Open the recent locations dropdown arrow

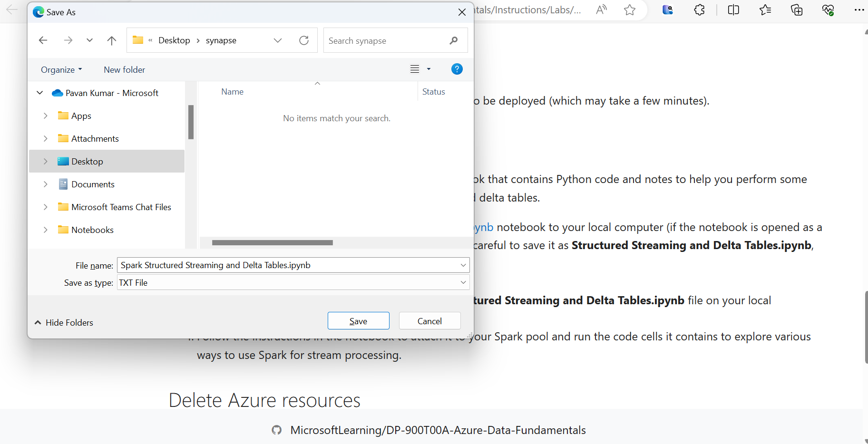click(x=89, y=40)
